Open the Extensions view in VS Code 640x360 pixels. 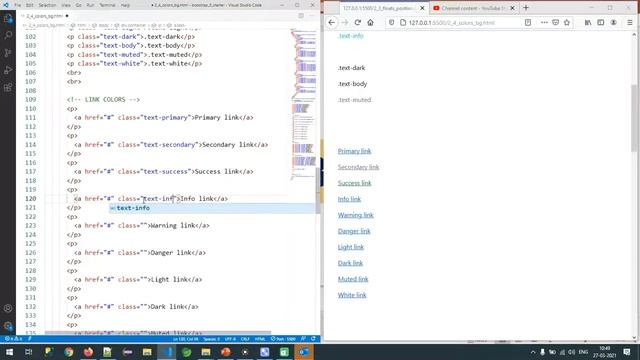(8, 87)
